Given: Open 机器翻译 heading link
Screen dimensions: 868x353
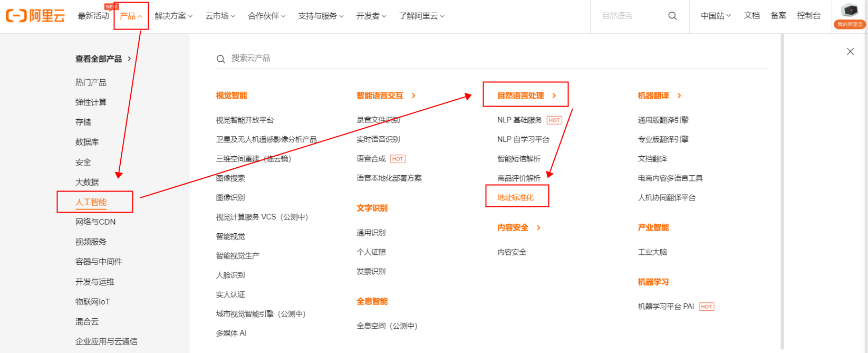Looking at the screenshot, I should [x=659, y=96].
